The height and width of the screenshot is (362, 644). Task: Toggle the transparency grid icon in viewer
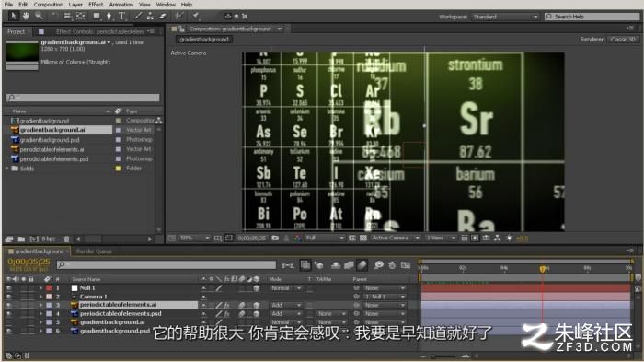(363, 239)
